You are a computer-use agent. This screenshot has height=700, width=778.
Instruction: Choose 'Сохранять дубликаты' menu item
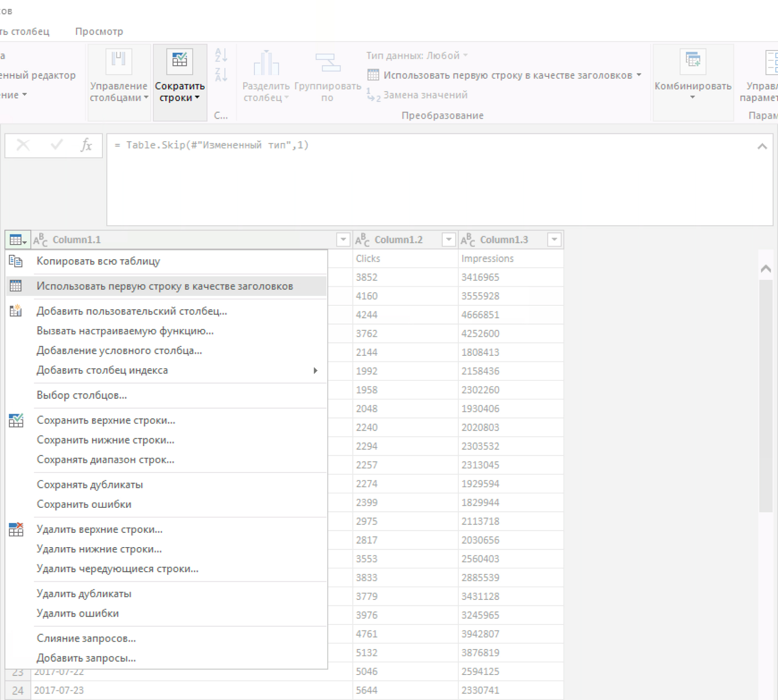(166, 485)
